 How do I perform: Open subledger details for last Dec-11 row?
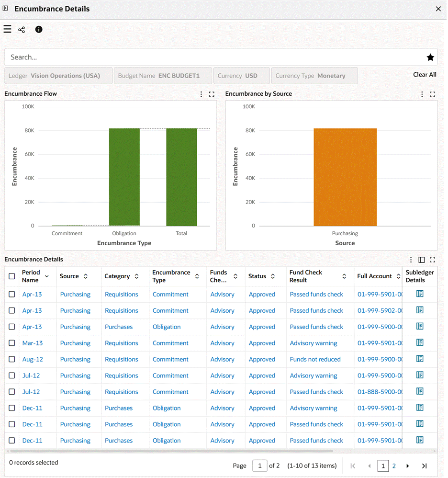click(420, 440)
